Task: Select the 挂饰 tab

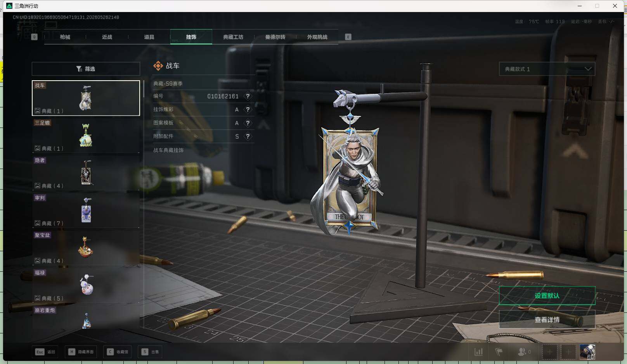Action: pos(191,37)
